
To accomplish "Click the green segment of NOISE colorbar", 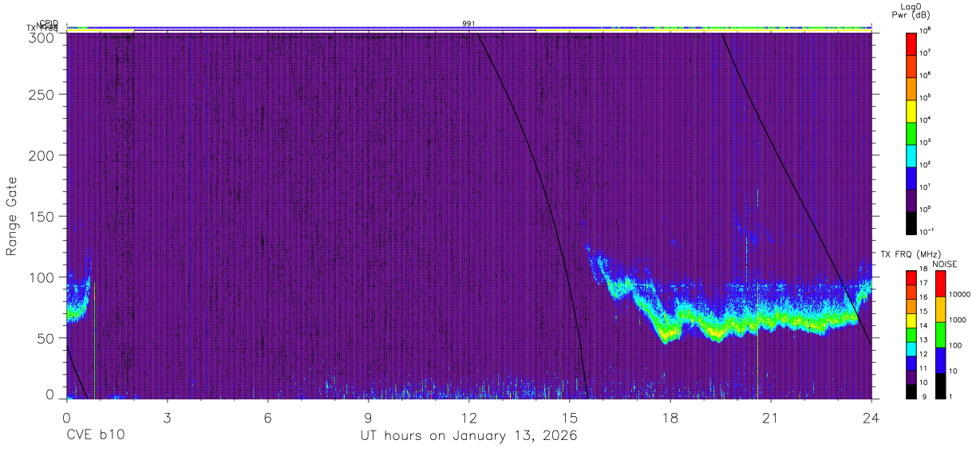I will point(941,335).
